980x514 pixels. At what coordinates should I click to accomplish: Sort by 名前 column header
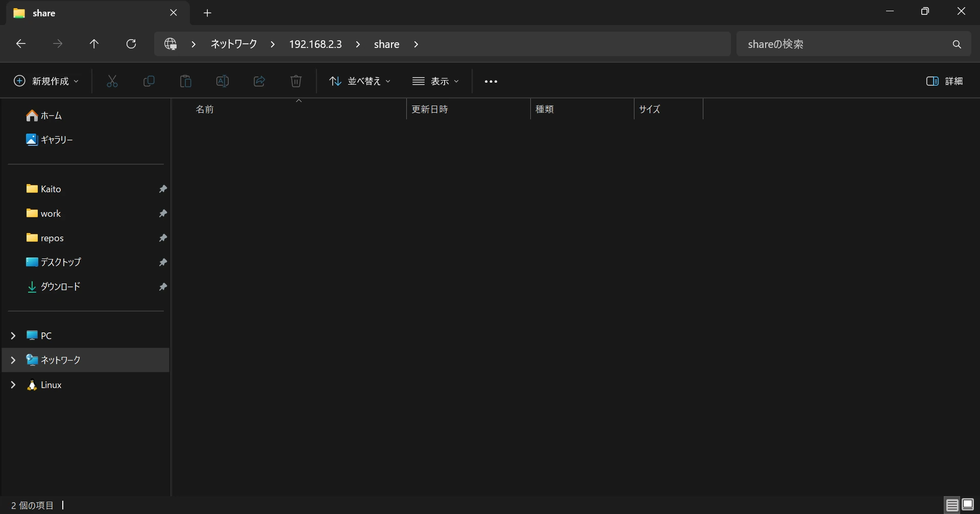(299, 109)
